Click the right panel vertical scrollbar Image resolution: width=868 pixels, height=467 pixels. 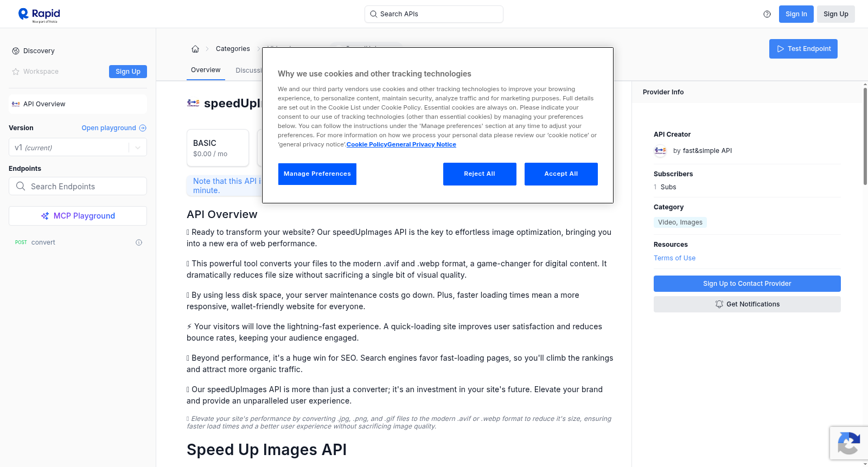(865, 136)
